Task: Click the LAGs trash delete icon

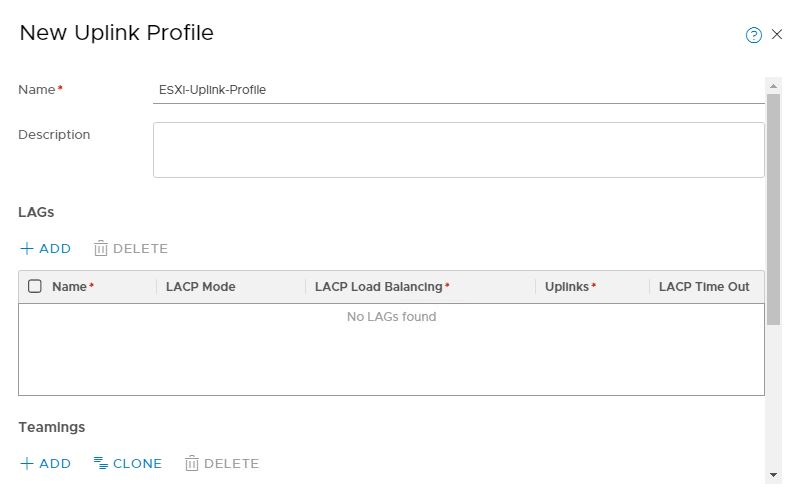Action: 100,249
